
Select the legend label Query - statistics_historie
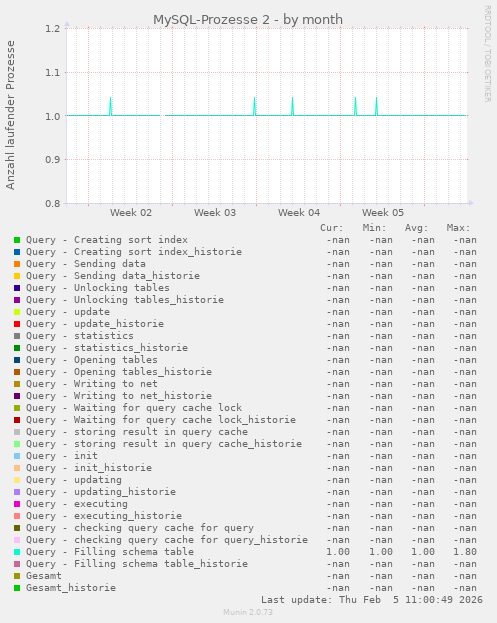point(107,348)
